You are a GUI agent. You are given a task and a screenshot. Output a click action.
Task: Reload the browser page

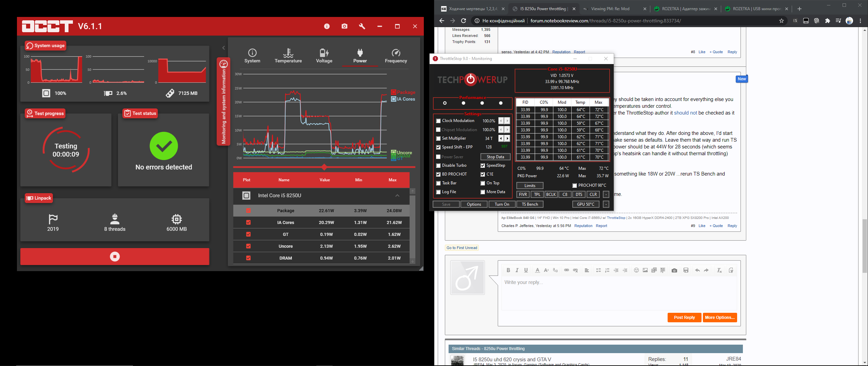pyautogui.click(x=463, y=21)
